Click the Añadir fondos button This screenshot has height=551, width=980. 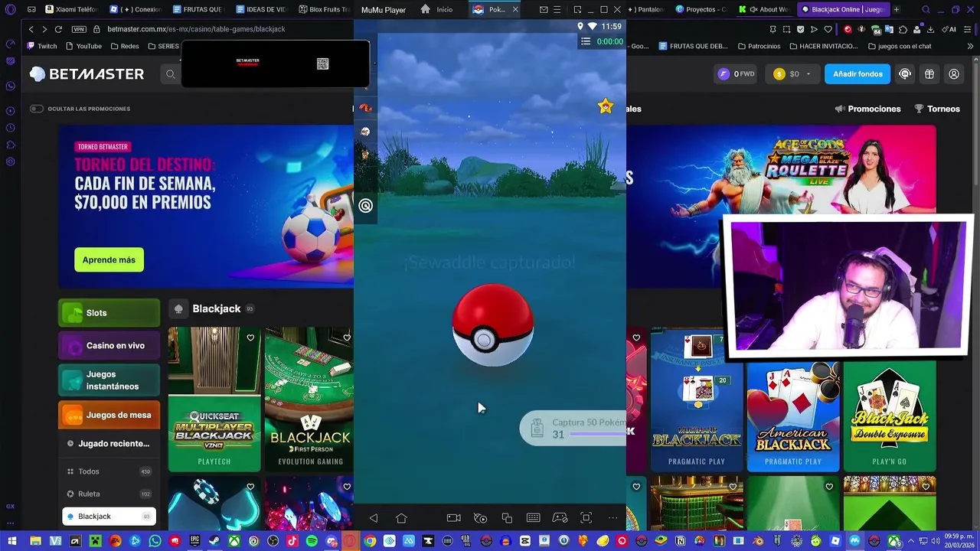[x=857, y=74]
